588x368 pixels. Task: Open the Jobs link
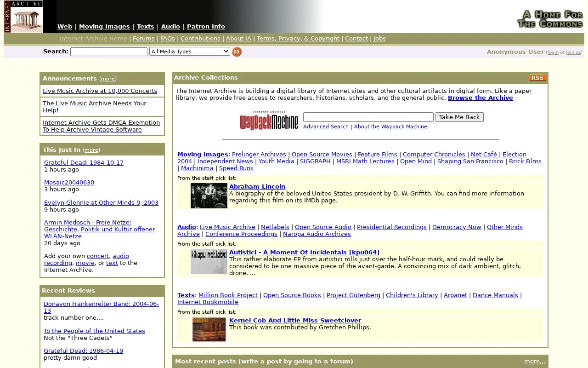coord(379,39)
